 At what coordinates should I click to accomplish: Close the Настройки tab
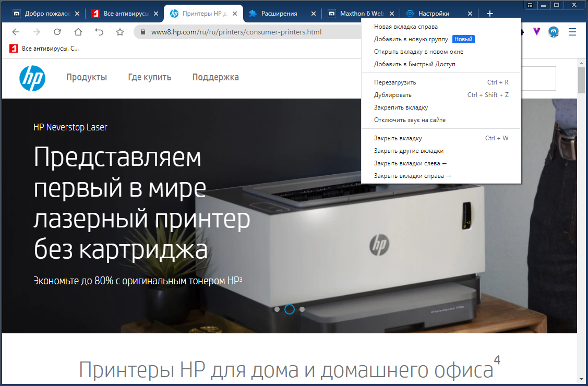470,14
